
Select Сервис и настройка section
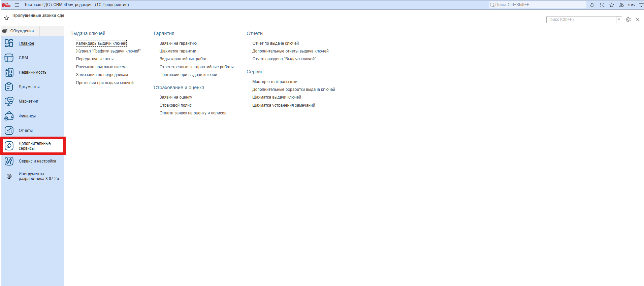point(37,161)
